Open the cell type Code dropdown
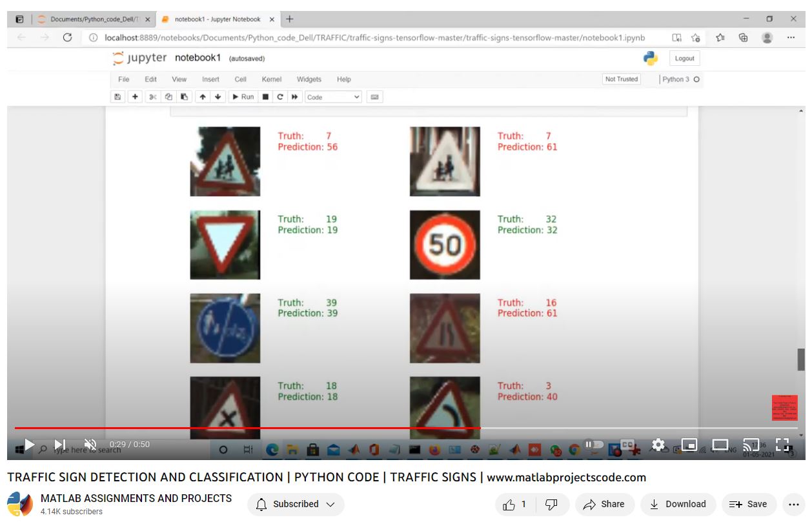The width and height of the screenshot is (812, 522). click(x=333, y=97)
